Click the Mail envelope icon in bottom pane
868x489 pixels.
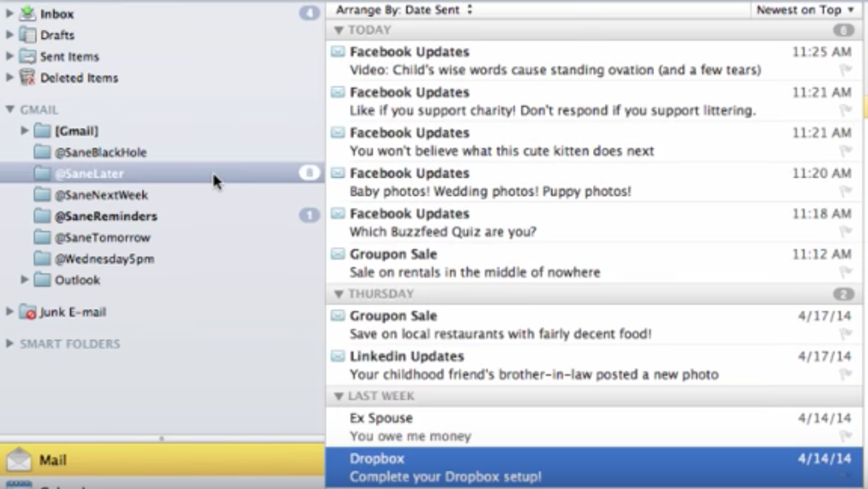coord(19,460)
